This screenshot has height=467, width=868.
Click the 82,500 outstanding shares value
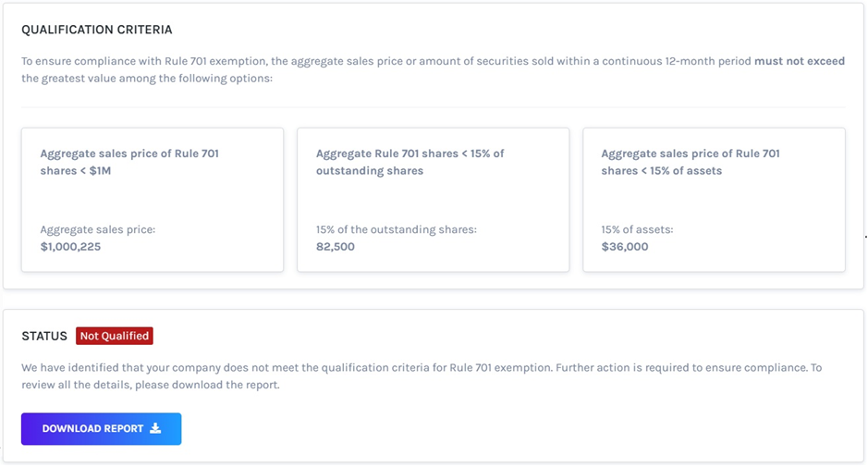click(336, 247)
